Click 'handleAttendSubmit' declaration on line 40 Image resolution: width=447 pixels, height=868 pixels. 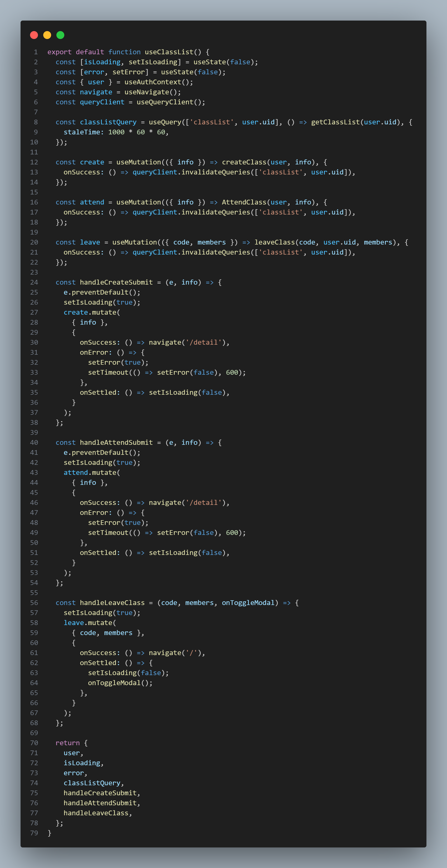point(116,442)
